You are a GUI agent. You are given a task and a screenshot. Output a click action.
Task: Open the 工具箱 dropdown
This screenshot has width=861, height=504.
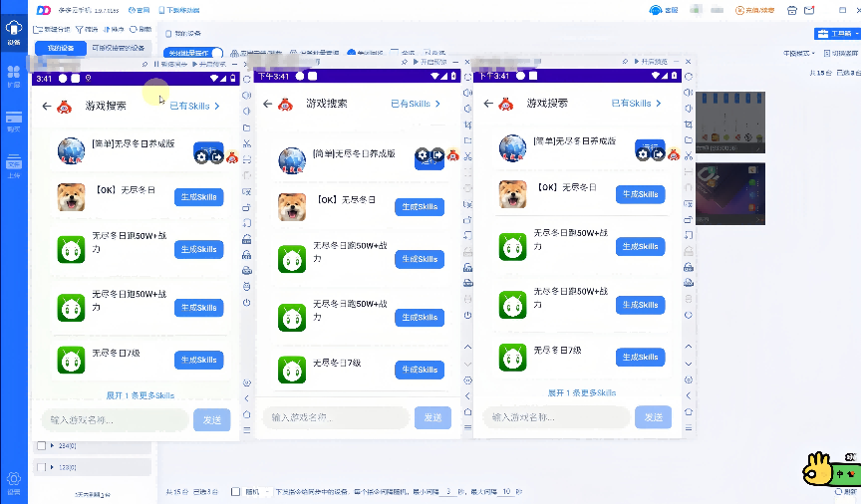pyautogui.click(x=836, y=34)
